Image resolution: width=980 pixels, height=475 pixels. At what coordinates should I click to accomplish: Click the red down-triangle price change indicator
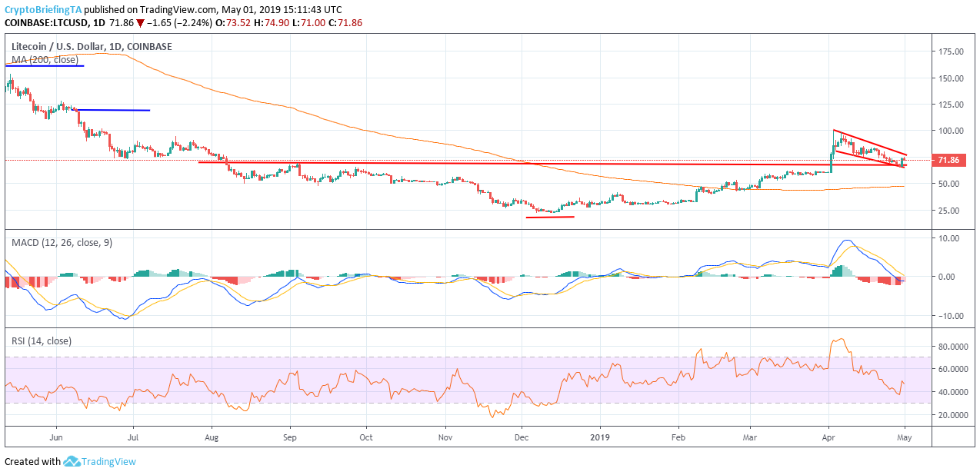[x=140, y=23]
